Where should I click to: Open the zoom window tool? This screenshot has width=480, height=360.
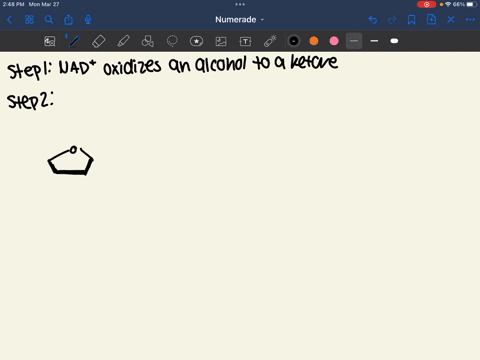[x=50, y=41]
